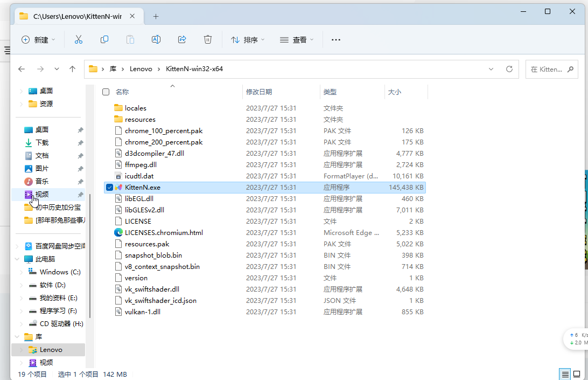Viewport: 588px width, 380px height.
Task: Go back with the left arrow
Action: (22, 69)
